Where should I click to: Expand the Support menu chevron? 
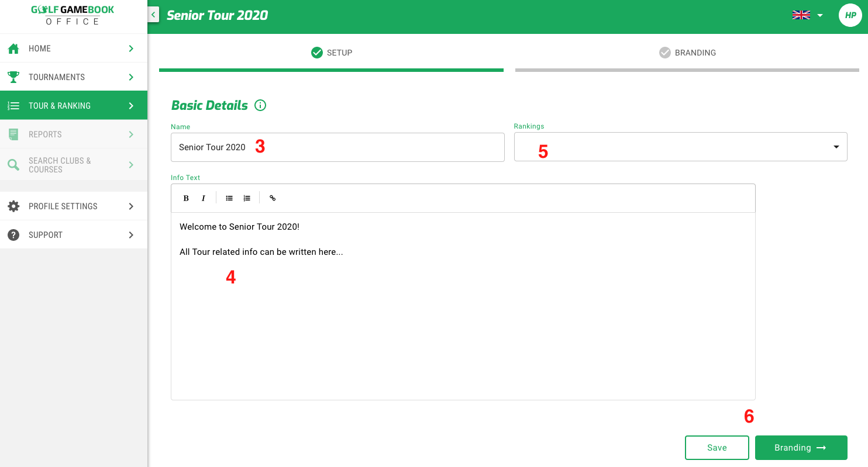[x=131, y=235]
